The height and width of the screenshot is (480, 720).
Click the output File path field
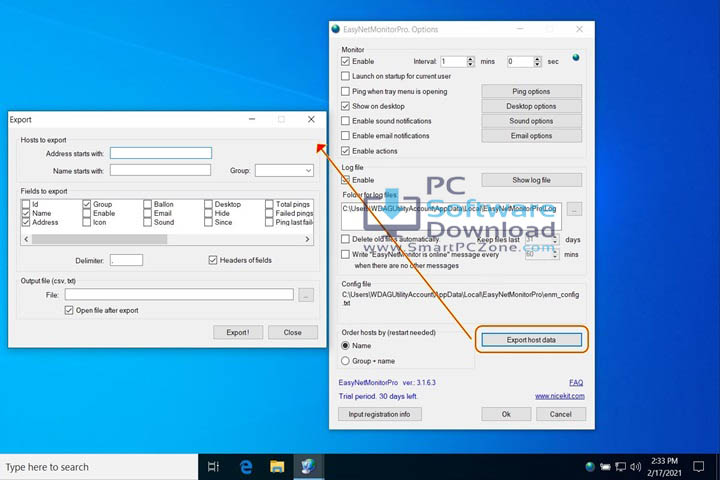point(179,294)
